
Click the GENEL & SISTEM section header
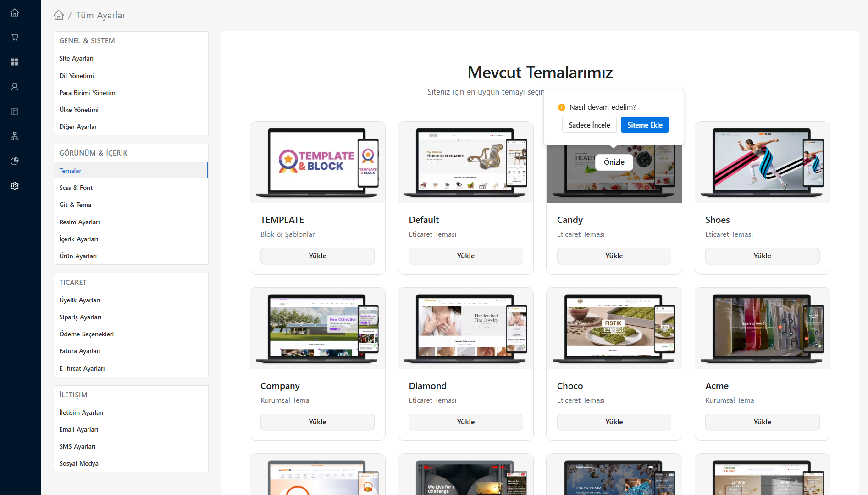tap(87, 40)
